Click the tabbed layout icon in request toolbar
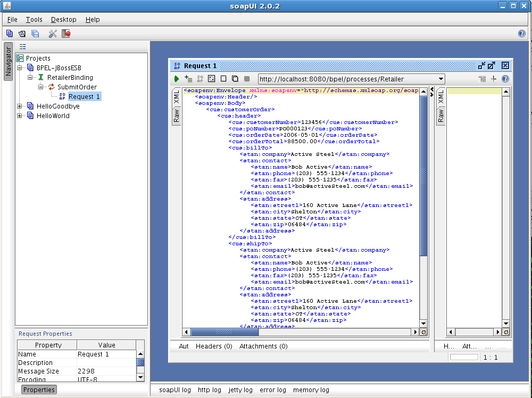The height and width of the screenshot is (398, 532). click(482, 79)
